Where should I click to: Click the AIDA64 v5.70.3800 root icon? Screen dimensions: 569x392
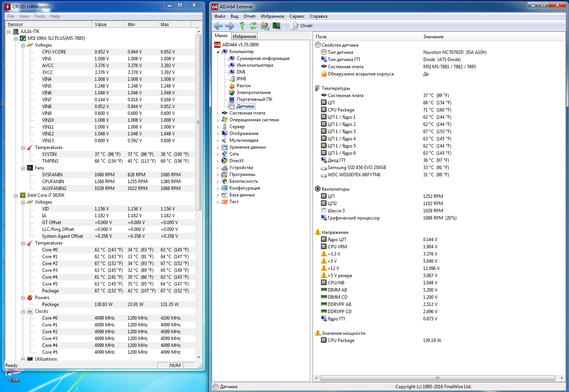[217, 45]
